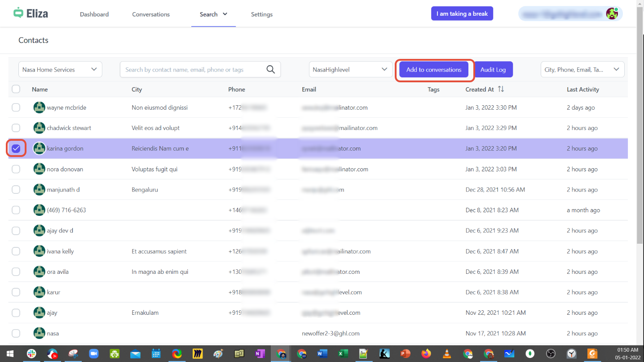The image size is (644, 362).
Task: Open the user profile avatar
Action: tap(612, 13)
